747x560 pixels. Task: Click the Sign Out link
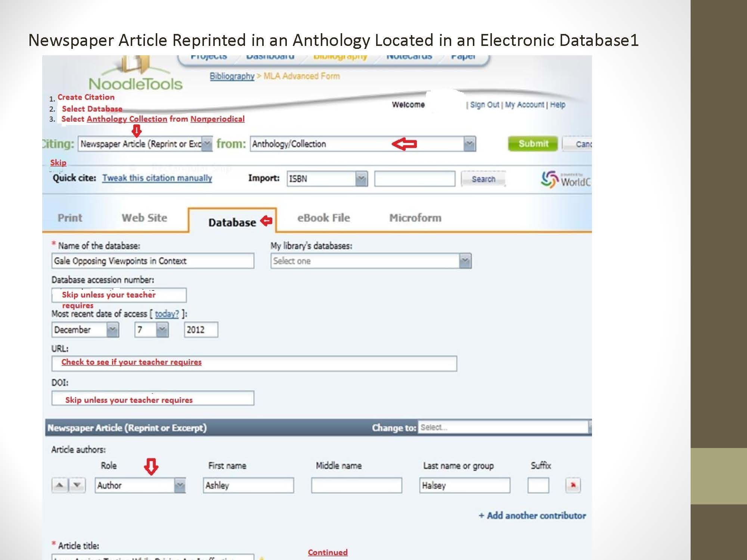pos(484,105)
